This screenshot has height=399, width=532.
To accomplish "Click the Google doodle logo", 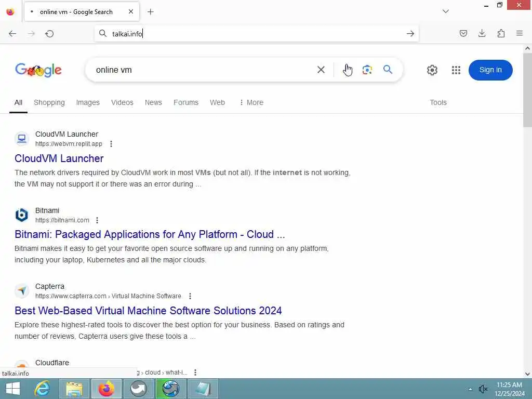I will pos(38,70).
